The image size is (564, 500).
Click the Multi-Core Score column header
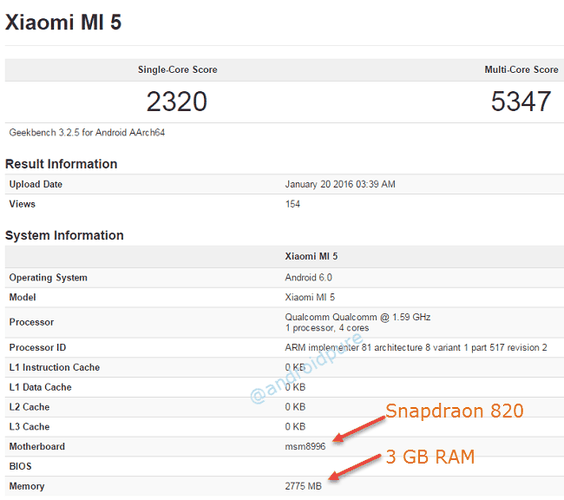[521, 70]
